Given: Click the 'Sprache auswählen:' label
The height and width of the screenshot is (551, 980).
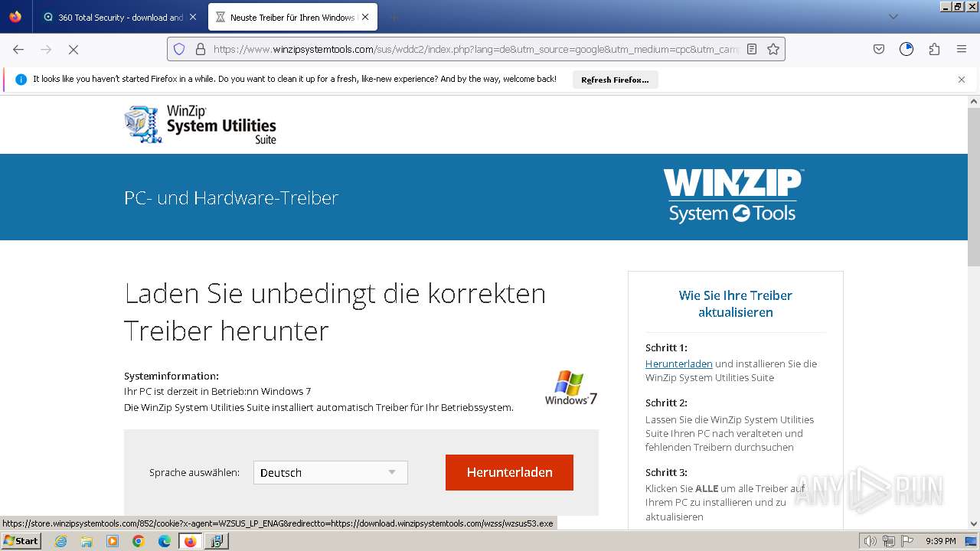Looking at the screenshot, I should click(194, 473).
